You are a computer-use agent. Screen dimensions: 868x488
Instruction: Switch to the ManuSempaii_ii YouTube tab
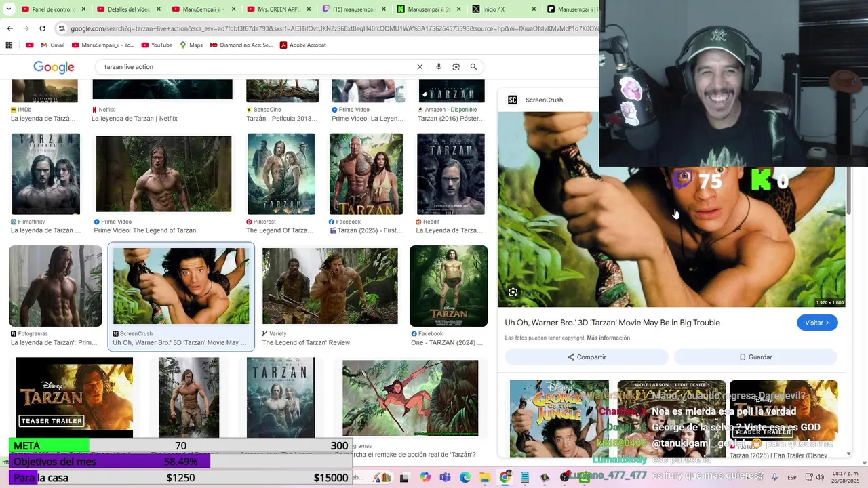204,9
